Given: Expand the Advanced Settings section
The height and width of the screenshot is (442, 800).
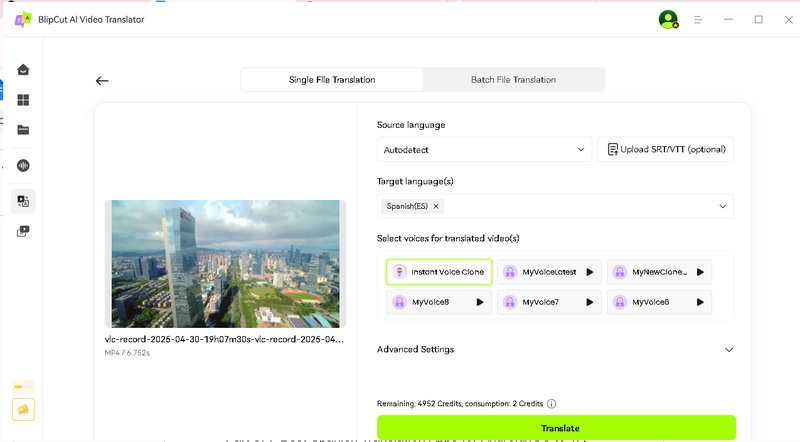Looking at the screenshot, I should [729, 350].
